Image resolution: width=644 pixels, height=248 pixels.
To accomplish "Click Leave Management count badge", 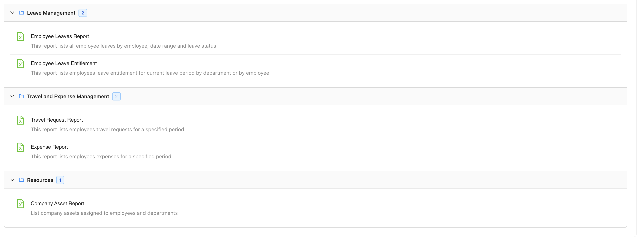I will point(83,13).
